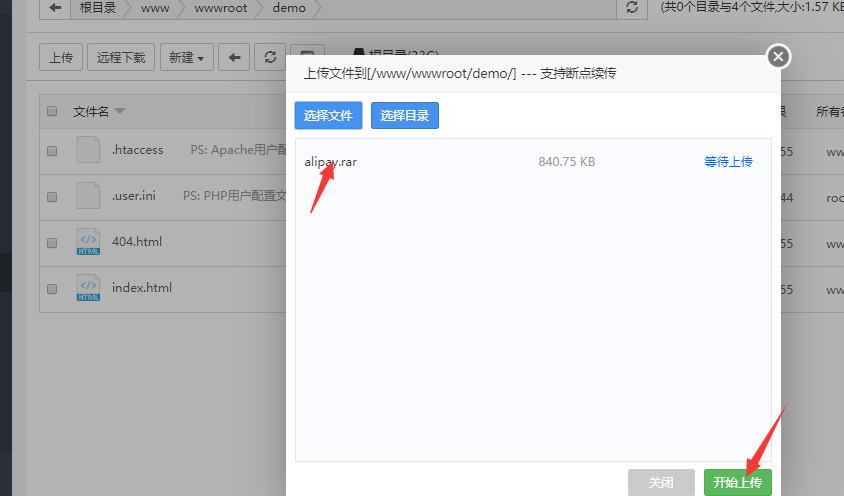Tick the checkbox next to index.html

[x=52, y=289]
